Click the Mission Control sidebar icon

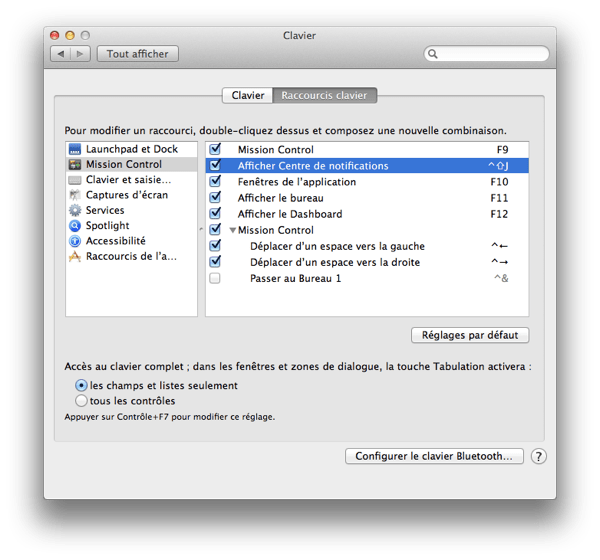[75, 164]
